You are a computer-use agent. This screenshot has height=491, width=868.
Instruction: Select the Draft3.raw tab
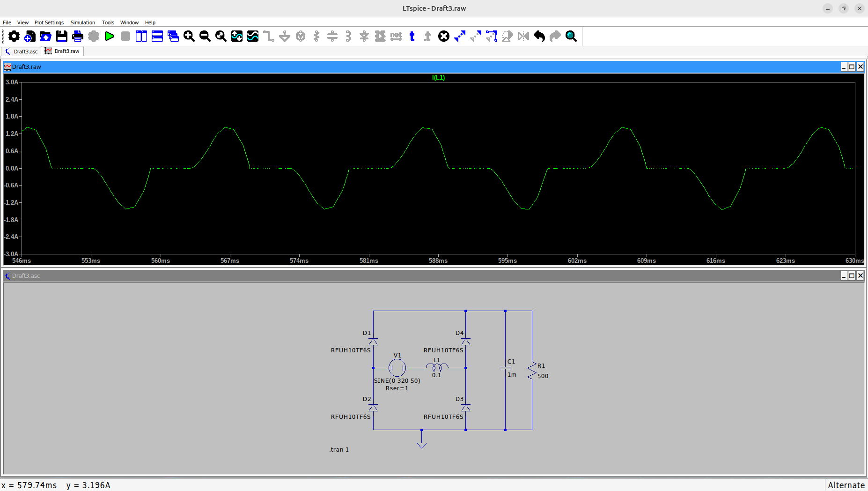[x=63, y=51]
